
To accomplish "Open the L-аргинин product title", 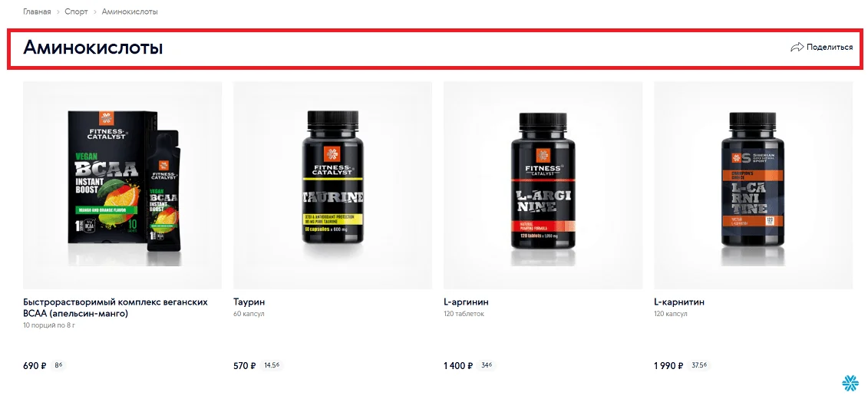I will pyautogui.click(x=466, y=302).
